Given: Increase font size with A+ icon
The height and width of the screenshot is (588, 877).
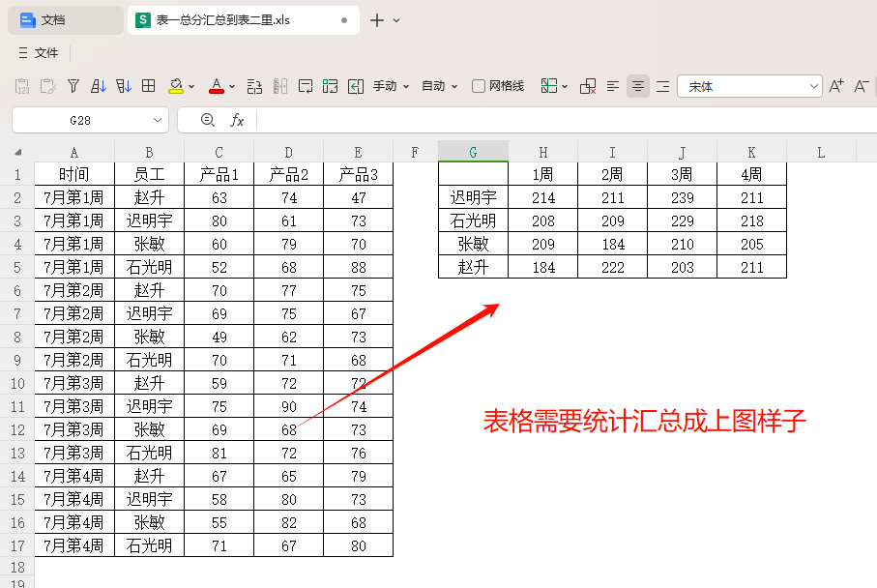Looking at the screenshot, I should [x=836, y=86].
